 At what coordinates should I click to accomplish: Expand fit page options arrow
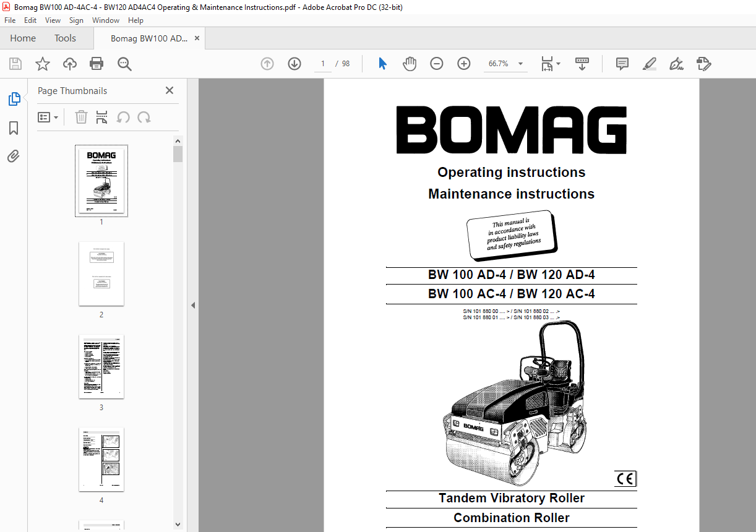pos(558,64)
